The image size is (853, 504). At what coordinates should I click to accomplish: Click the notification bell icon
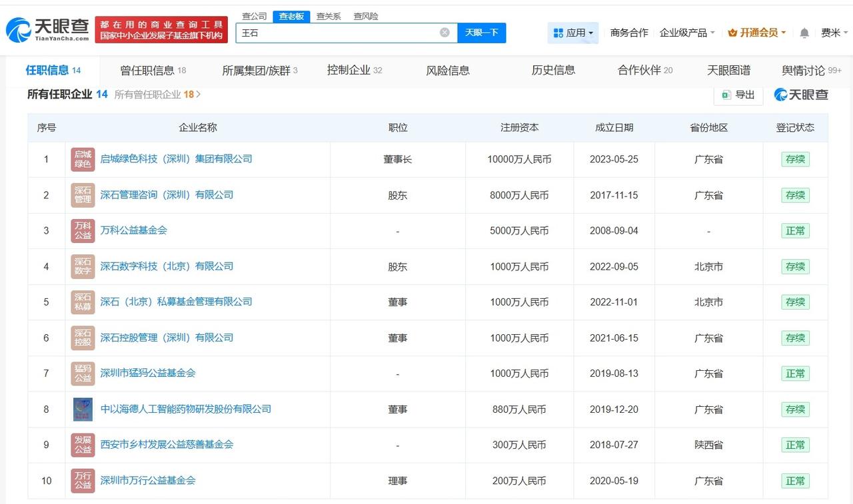click(804, 31)
